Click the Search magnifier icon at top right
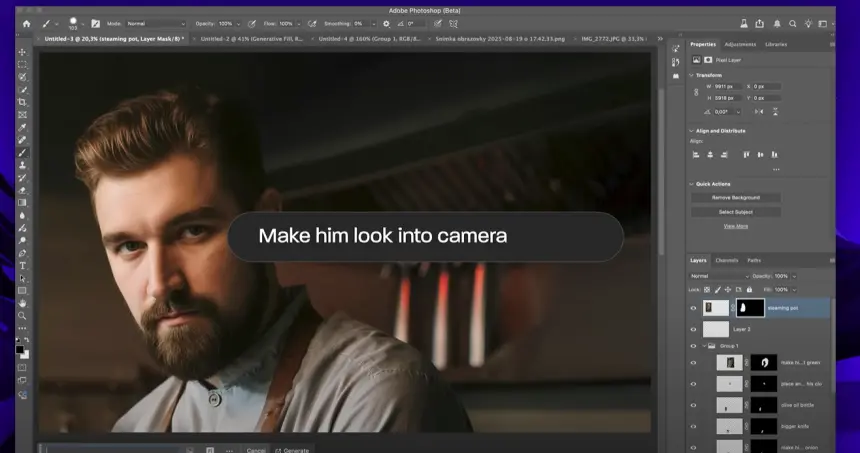Viewport: 860px width, 453px height. [x=793, y=23]
